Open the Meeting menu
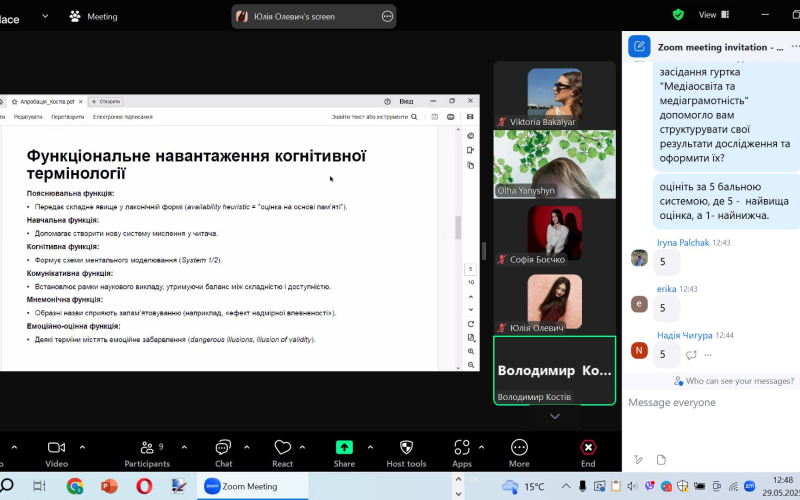The image size is (800, 500). [x=93, y=16]
